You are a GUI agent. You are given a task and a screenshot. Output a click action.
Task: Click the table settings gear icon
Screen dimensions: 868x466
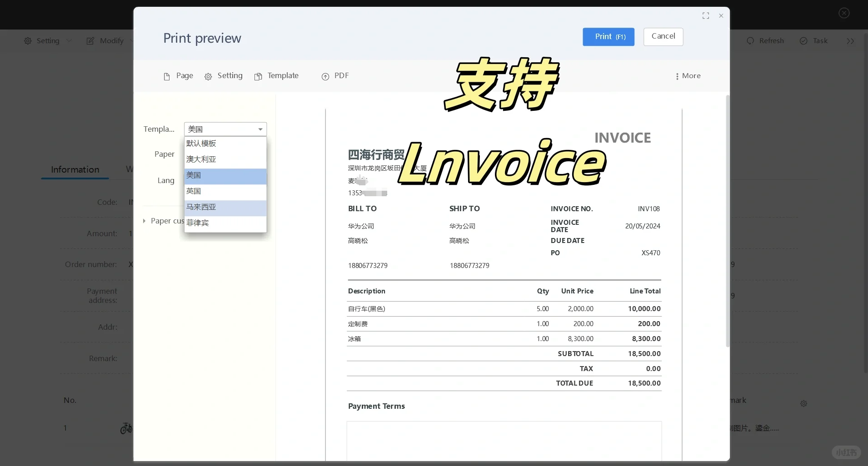[803, 403]
